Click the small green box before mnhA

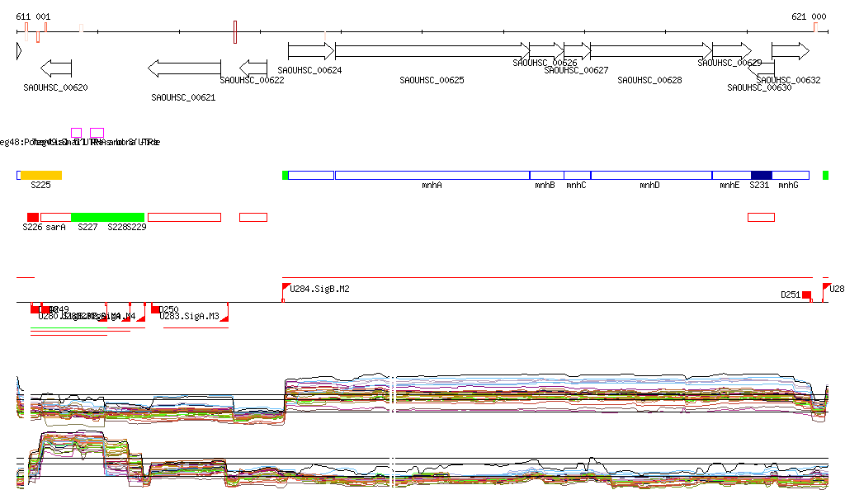pyautogui.click(x=285, y=175)
